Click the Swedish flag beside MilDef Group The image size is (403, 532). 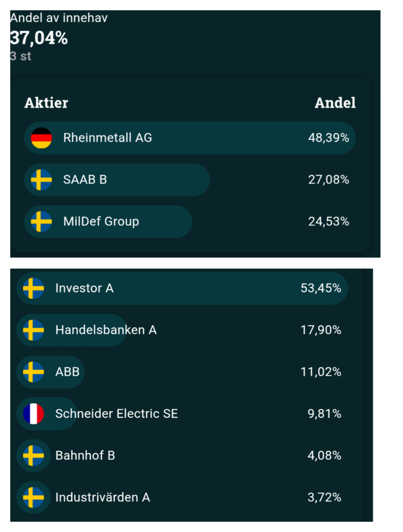(41, 221)
